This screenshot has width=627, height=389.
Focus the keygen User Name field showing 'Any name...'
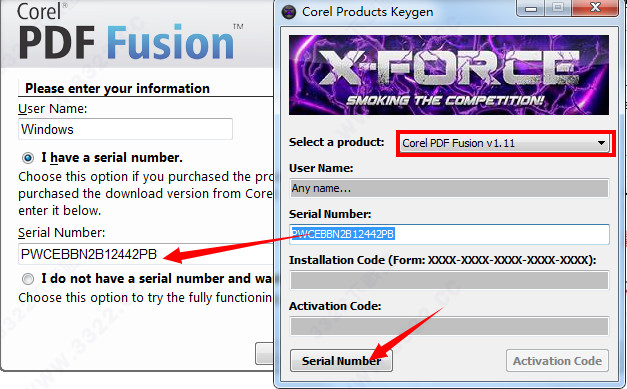(x=449, y=188)
